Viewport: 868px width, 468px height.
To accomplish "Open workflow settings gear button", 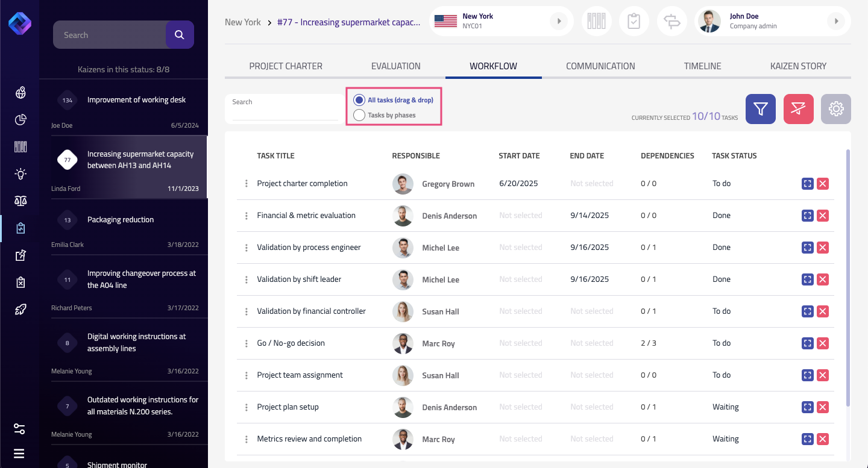I will point(836,109).
